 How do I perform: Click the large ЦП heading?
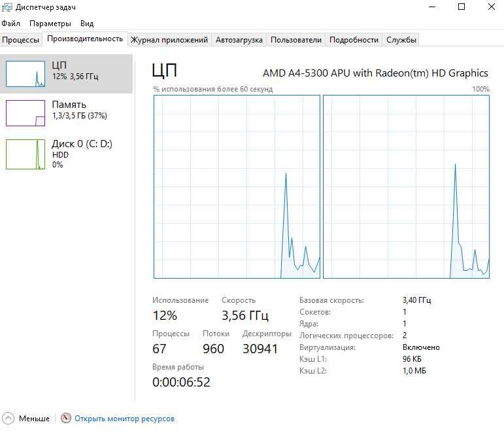tap(164, 70)
